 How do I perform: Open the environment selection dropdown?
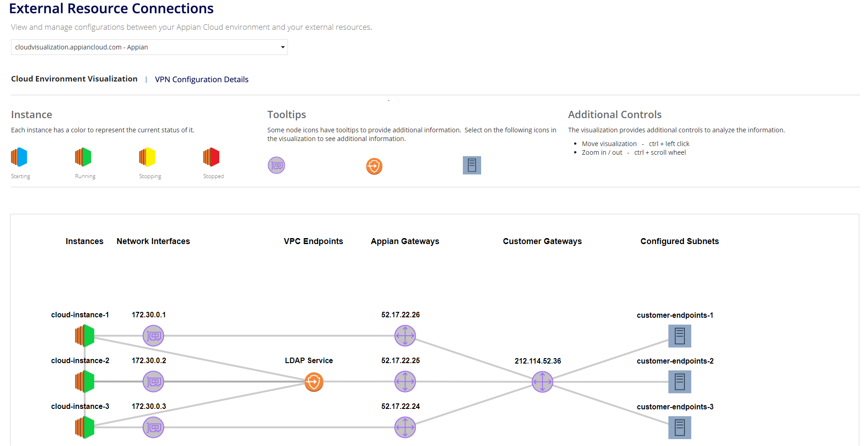tap(149, 47)
